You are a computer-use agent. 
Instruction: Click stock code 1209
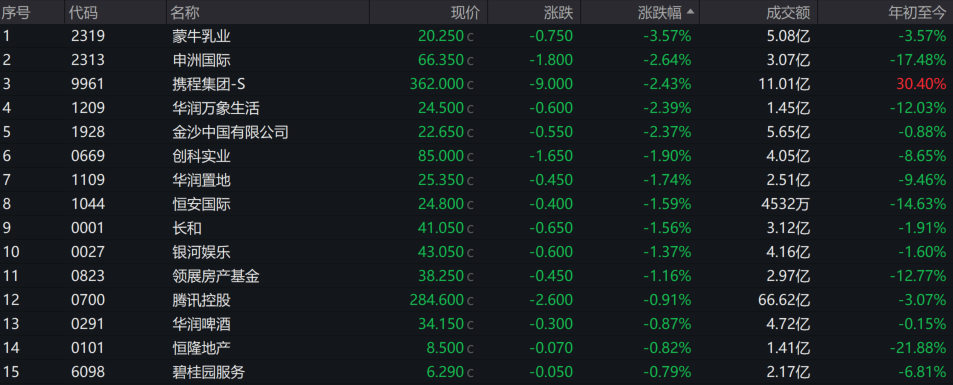(87, 108)
